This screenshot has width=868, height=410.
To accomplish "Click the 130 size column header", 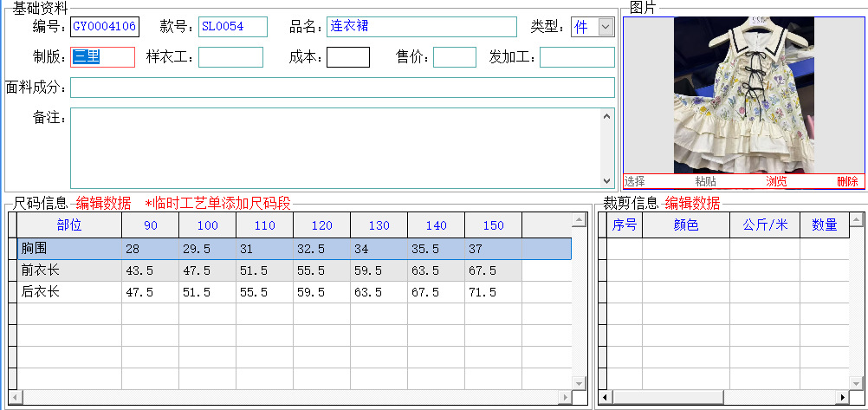I will click(x=379, y=225).
